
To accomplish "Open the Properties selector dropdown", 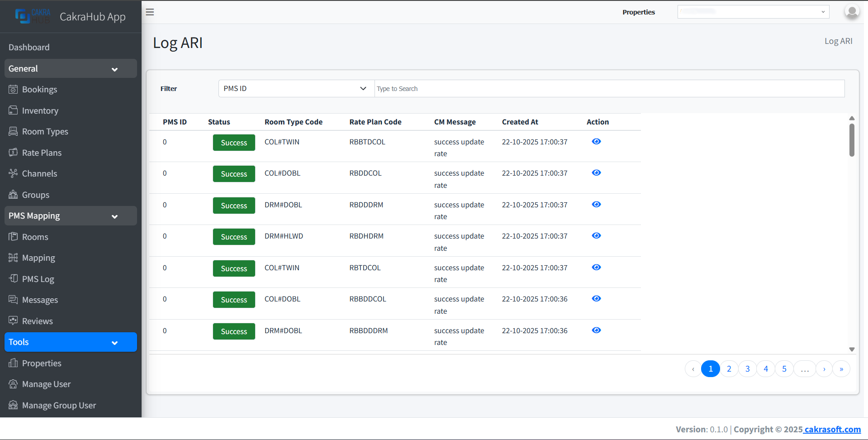I will pos(753,12).
